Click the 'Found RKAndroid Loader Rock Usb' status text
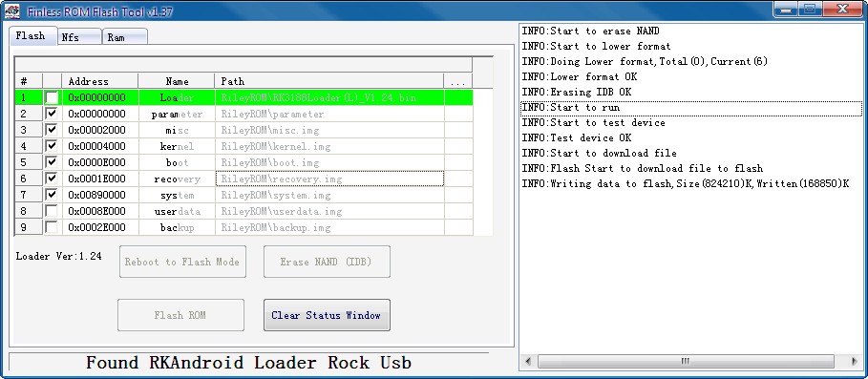This screenshot has width=868, height=379. point(248,363)
